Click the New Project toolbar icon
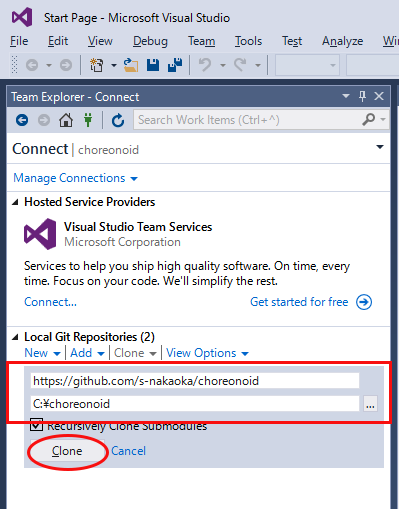This screenshot has width=399, height=509. coord(97,65)
